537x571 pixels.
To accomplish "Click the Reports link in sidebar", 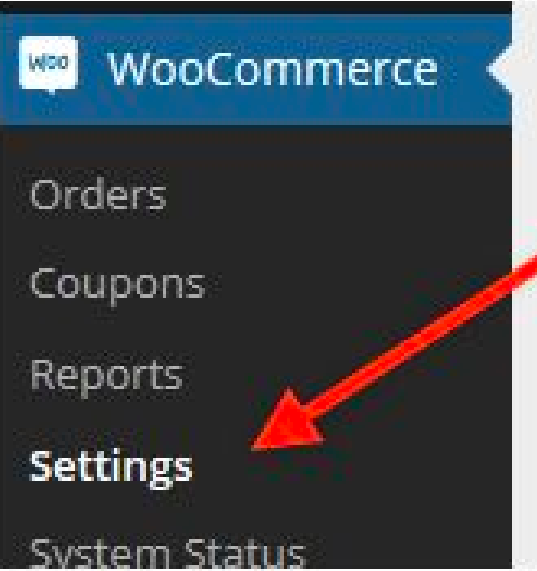I will 106,377.
